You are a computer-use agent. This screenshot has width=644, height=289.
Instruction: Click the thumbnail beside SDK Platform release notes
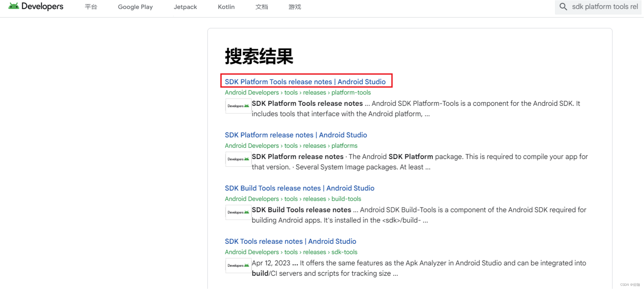tap(238, 159)
